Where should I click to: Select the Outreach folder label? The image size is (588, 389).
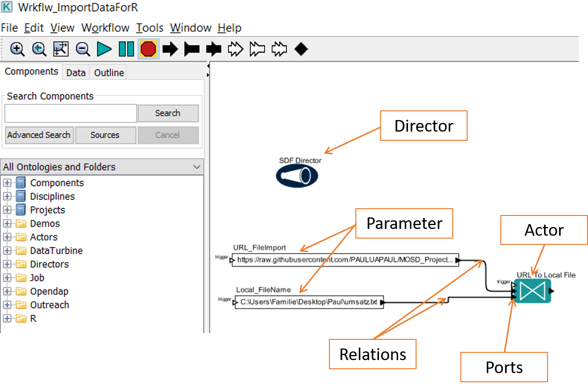click(50, 305)
